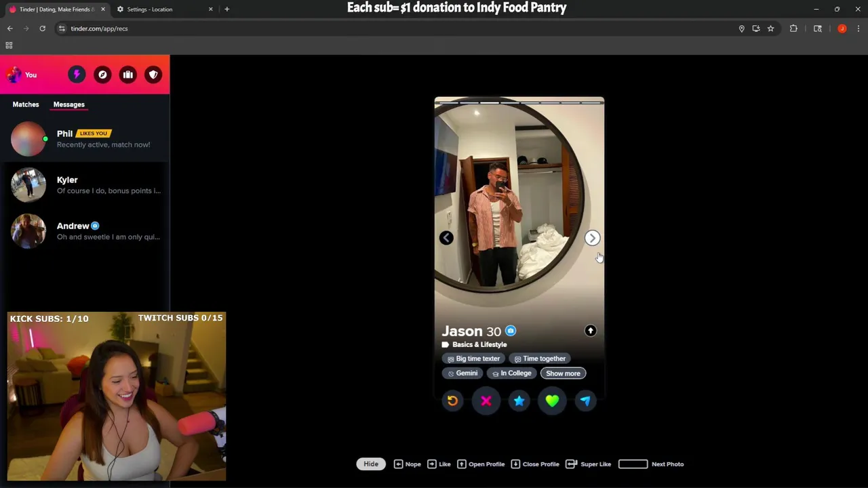This screenshot has width=868, height=488.
Task: Open the Chrome profile avatar
Action: (x=842, y=28)
